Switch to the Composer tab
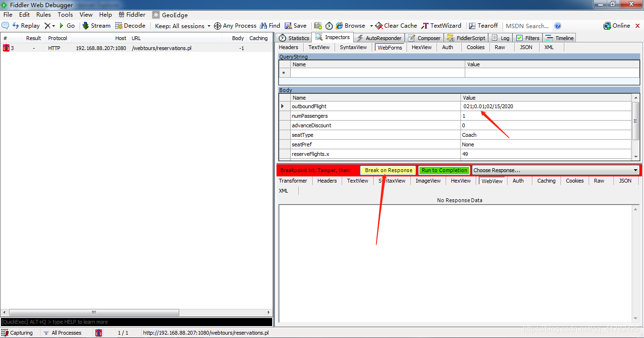 (x=424, y=38)
